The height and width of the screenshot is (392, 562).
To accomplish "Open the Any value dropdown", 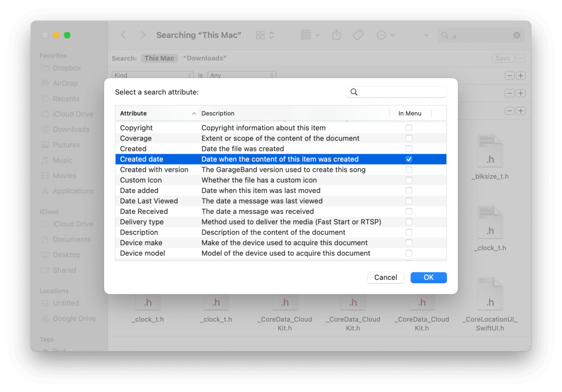I will coord(241,75).
